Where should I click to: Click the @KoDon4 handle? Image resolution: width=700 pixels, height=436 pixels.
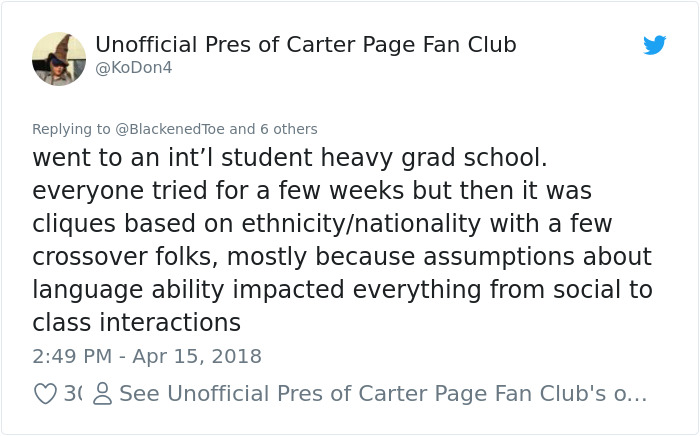(x=134, y=68)
